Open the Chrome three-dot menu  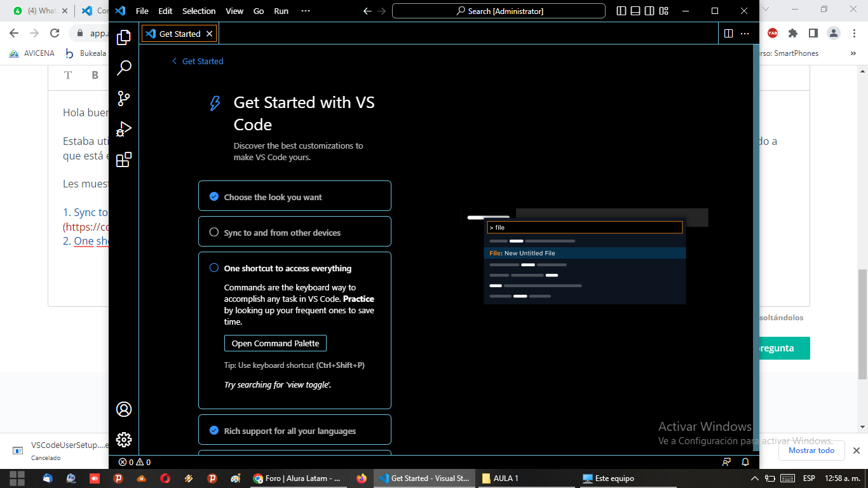pyautogui.click(x=853, y=33)
